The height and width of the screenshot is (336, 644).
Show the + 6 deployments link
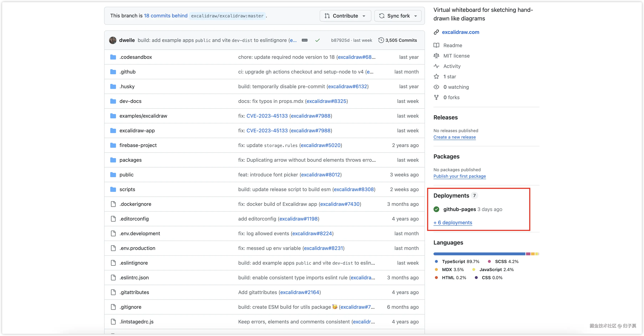(x=452, y=223)
